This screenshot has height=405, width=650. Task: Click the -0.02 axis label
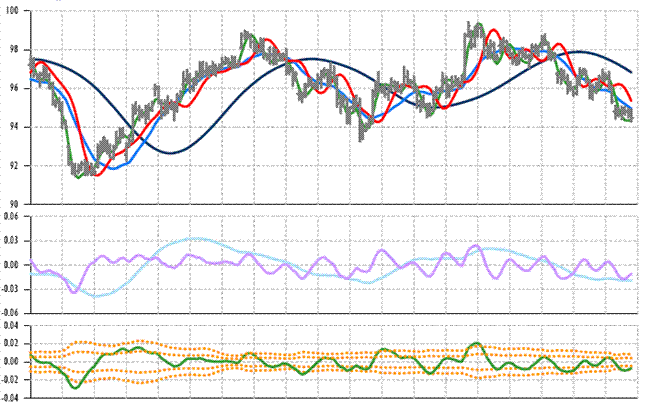10,379
